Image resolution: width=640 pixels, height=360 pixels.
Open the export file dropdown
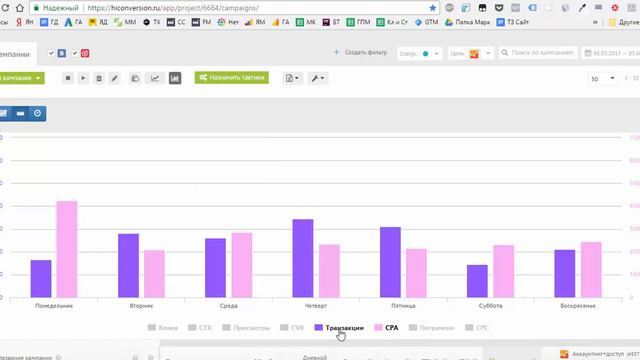[x=292, y=78]
